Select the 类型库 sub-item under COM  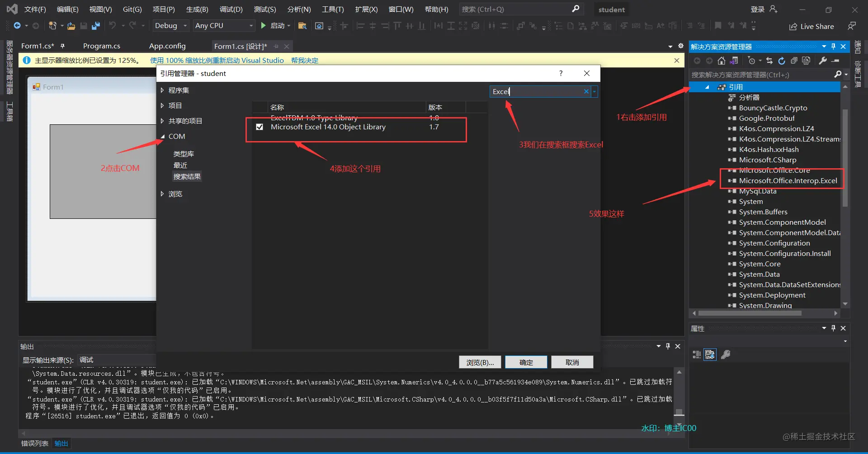tap(184, 154)
